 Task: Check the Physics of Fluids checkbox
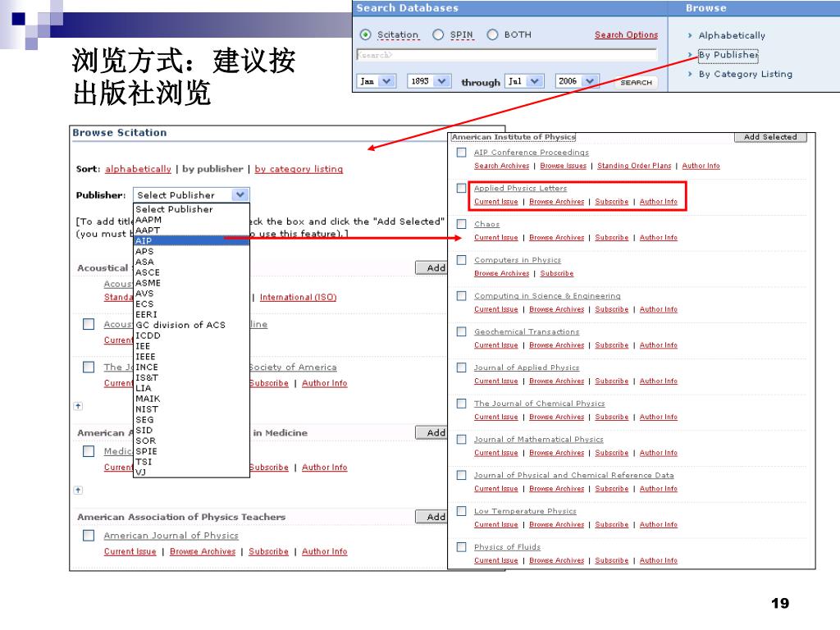461,547
